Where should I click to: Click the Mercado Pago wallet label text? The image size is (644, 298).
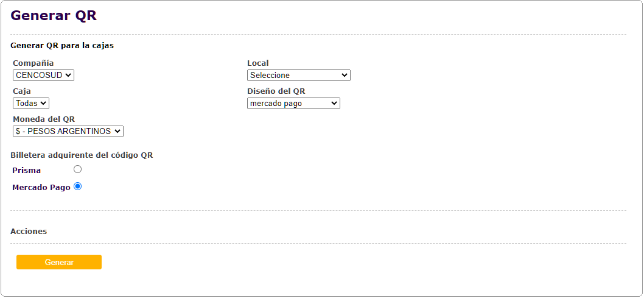point(41,188)
